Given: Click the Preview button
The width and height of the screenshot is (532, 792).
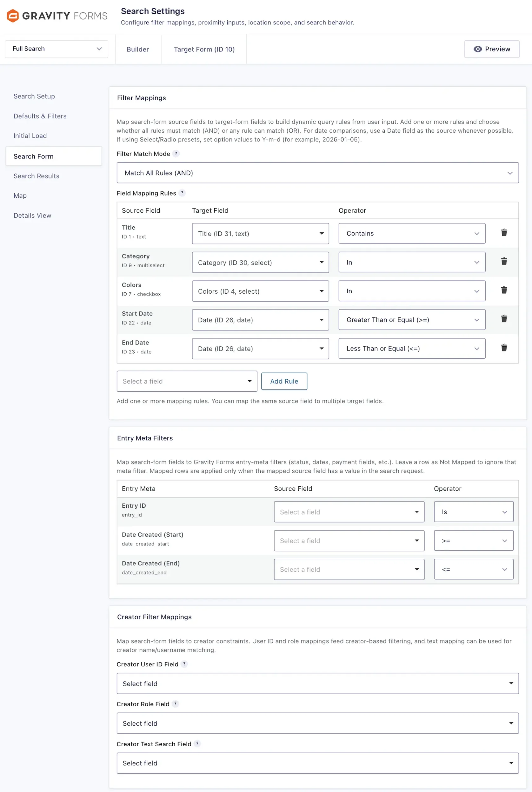Looking at the screenshot, I should pyautogui.click(x=491, y=49).
